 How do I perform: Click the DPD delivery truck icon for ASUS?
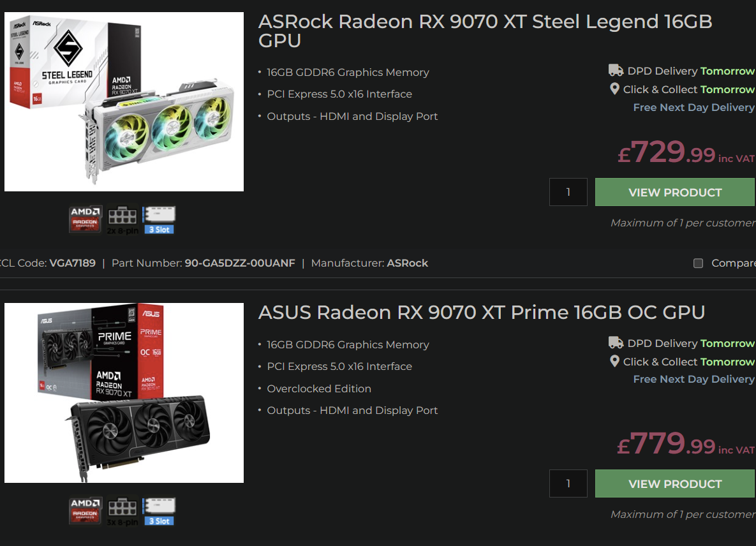(x=616, y=343)
